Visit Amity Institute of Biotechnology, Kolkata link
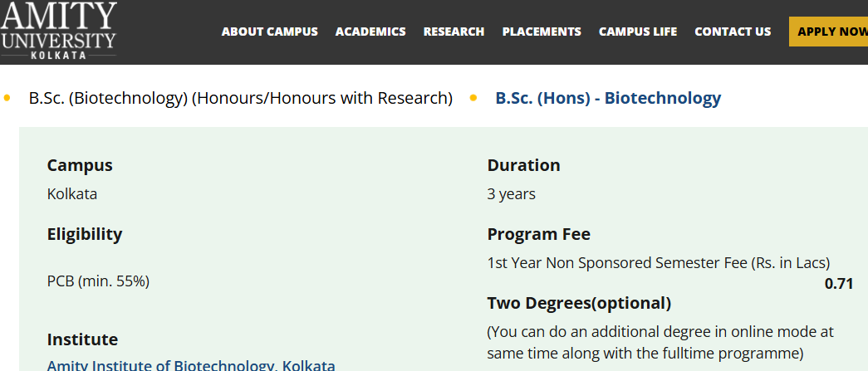 coord(191,365)
